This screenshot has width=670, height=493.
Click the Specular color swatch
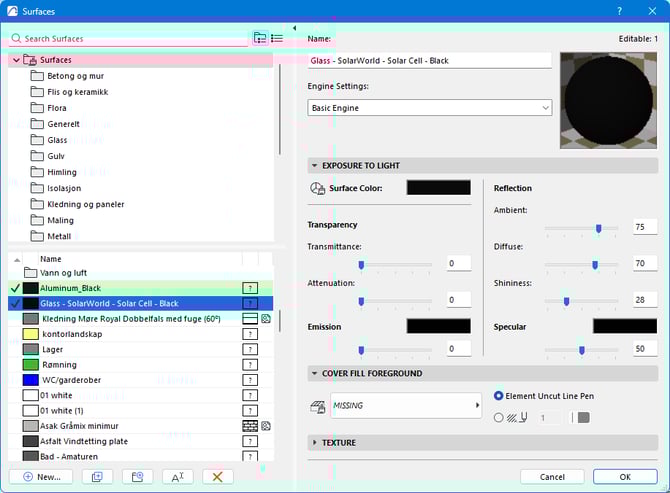coord(624,327)
